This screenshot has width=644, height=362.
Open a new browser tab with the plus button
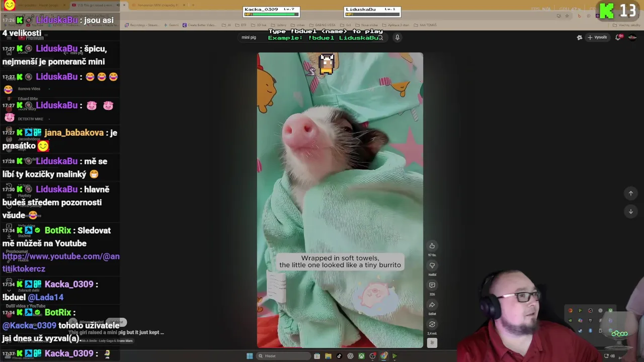click(x=193, y=5)
